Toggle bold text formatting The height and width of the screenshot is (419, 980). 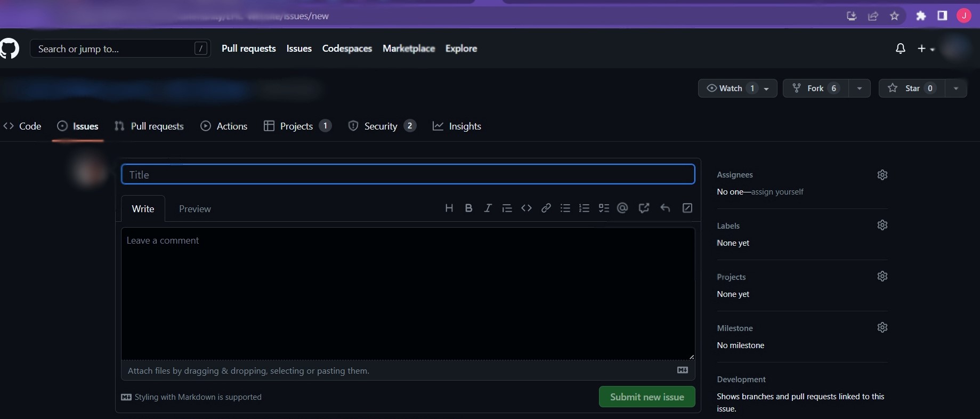click(x=468, y=208)
